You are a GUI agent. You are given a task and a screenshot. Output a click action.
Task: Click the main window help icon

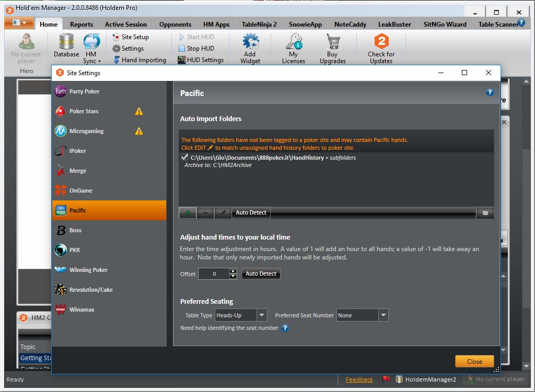521,23
